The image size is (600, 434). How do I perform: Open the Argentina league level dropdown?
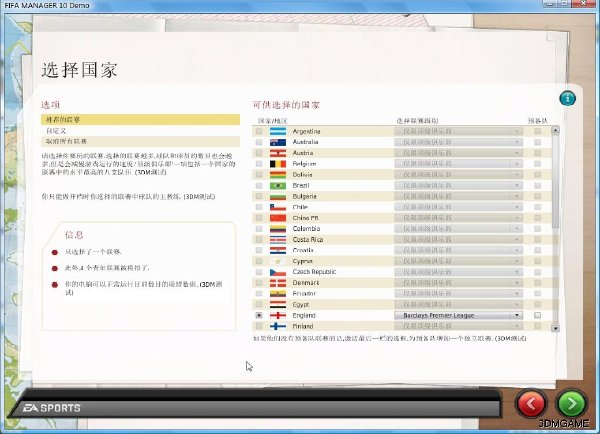click(x=458, y=131)
